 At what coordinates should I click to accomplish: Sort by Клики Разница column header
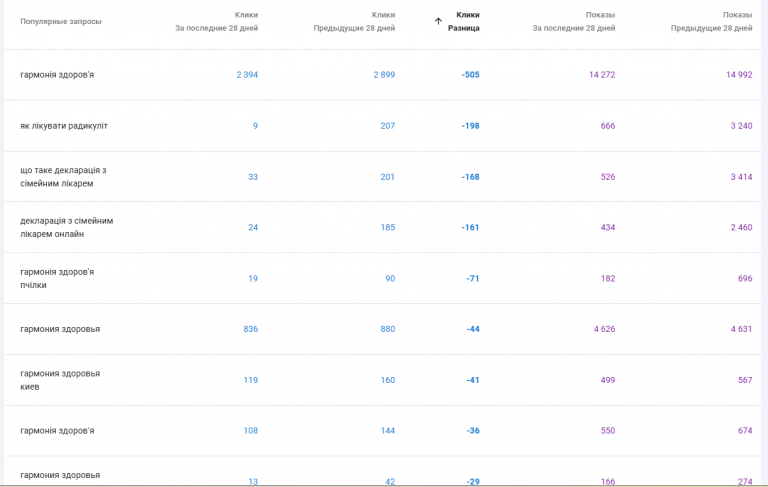[464, 21]
